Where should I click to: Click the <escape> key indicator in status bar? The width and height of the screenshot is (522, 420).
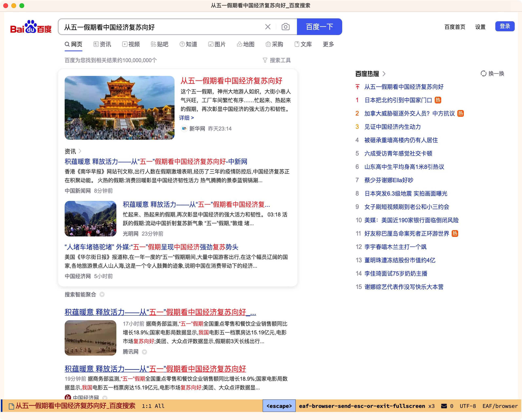pyautogui.click(x=279, y=406)
